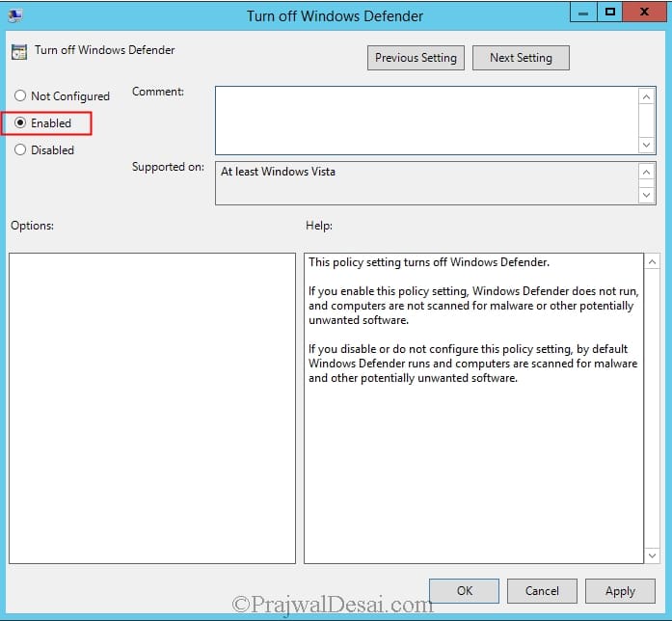Click the 'Comment:' label
Image resolution: width=672 pixels, height=621 pixels.
pos(158,92)
